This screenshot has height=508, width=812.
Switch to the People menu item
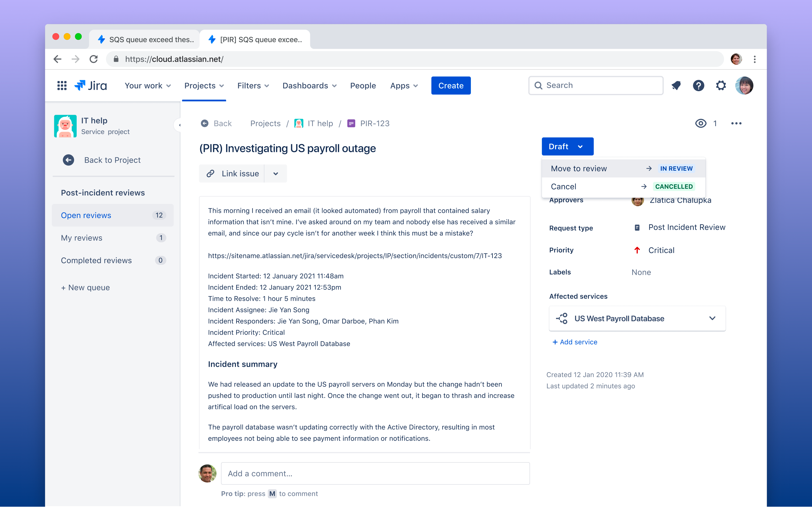(363, 86)
